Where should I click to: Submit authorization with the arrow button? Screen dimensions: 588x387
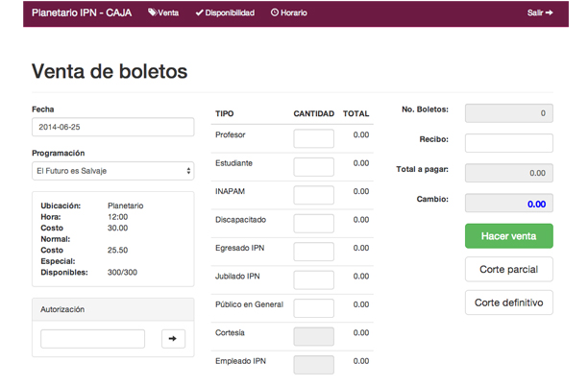tap(173, 339)
